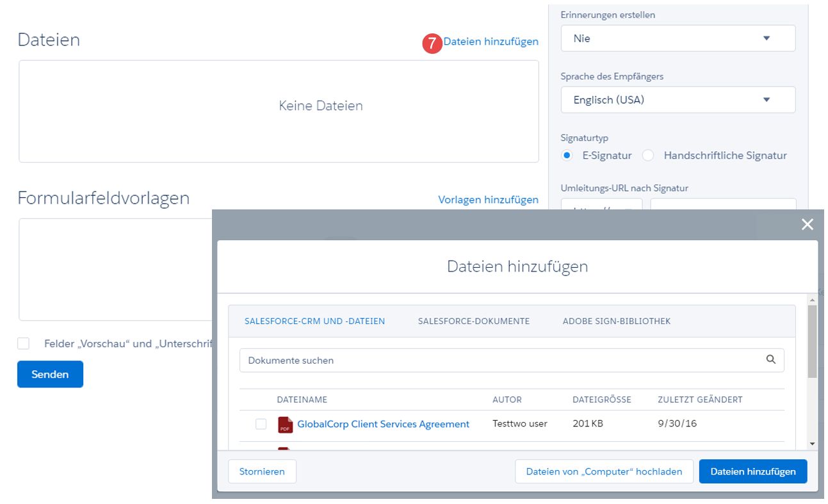Click the Senden button
This screenshot has height=504, width=828.
[50, 374]
